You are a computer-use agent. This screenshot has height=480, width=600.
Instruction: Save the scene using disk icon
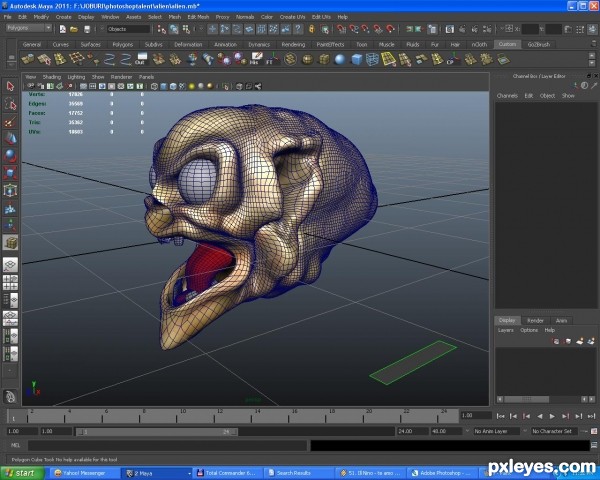(87, 29)
